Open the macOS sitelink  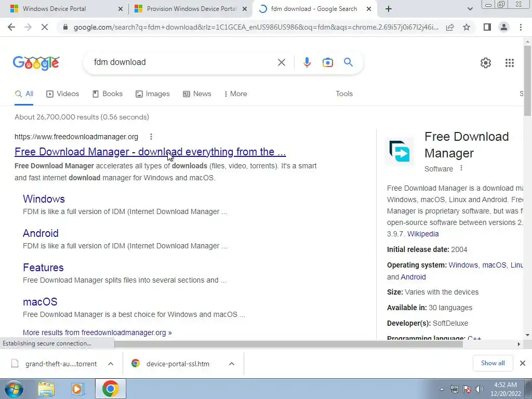click(x=40, y=302)
